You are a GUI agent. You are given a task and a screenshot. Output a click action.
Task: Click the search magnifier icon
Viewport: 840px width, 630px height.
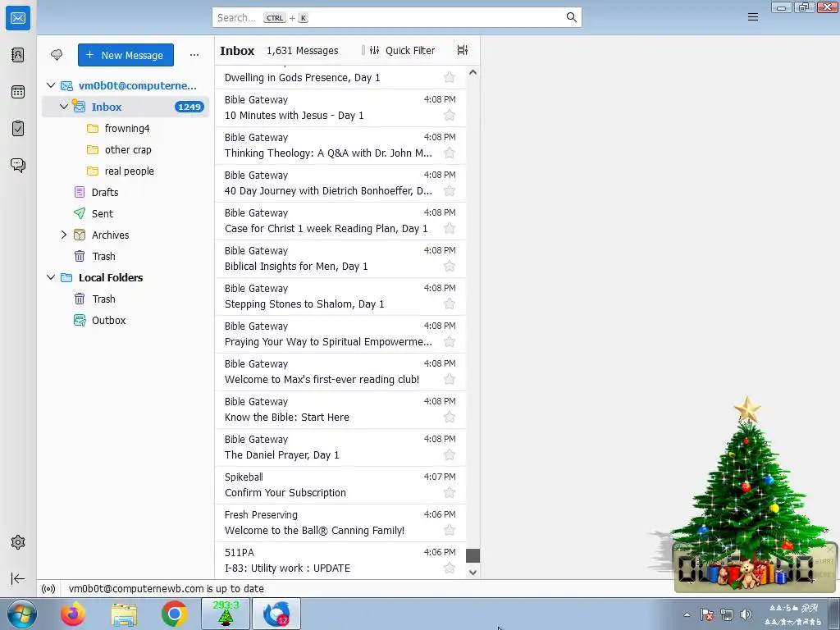point(572,17)
